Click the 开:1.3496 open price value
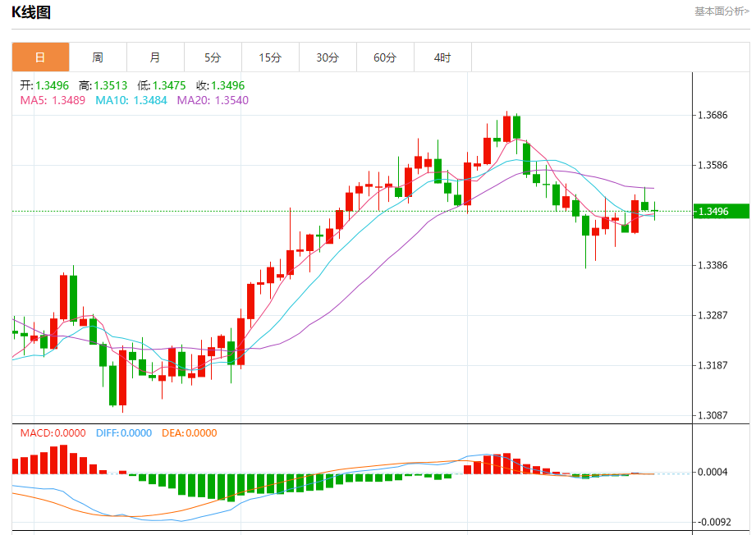This screenshot has width=756, height=535. (44, 86)
